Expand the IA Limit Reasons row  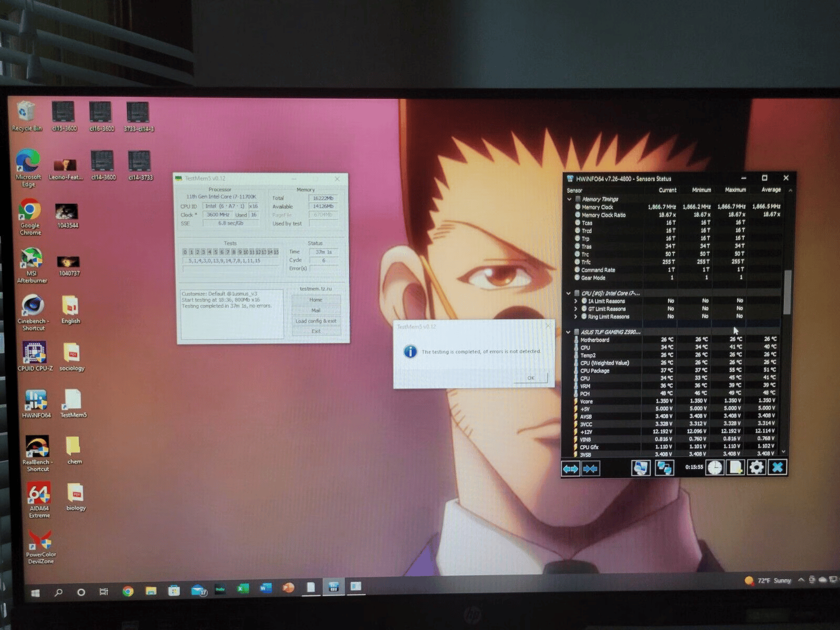[576, 301]
